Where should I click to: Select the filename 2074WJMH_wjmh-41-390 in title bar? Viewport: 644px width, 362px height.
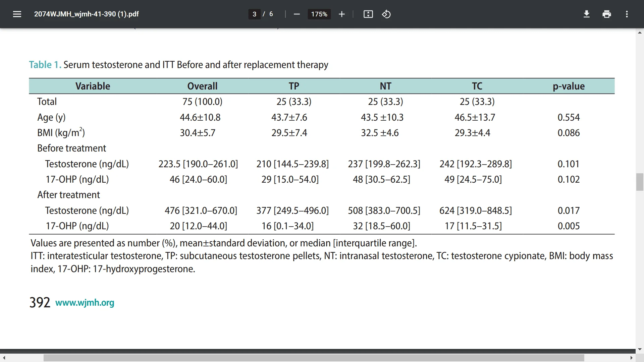click(87, 14)
